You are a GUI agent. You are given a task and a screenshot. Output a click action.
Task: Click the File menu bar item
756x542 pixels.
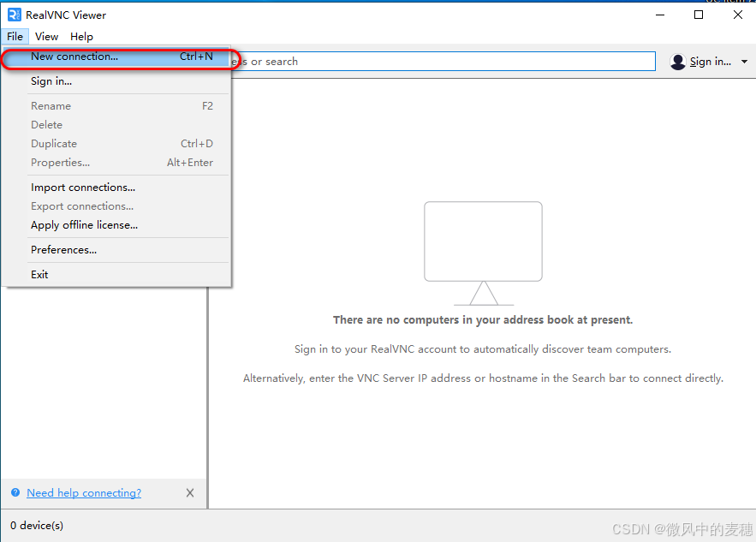tap(15, 37)
